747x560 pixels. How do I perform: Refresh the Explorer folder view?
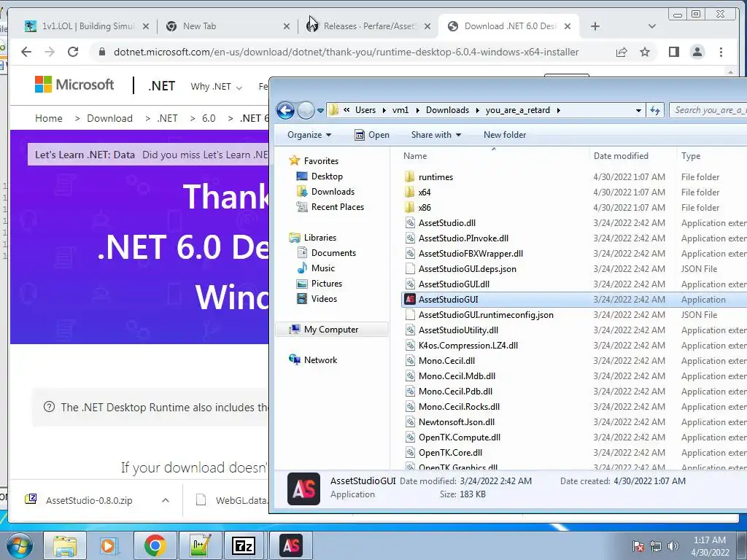click(655, 111)
